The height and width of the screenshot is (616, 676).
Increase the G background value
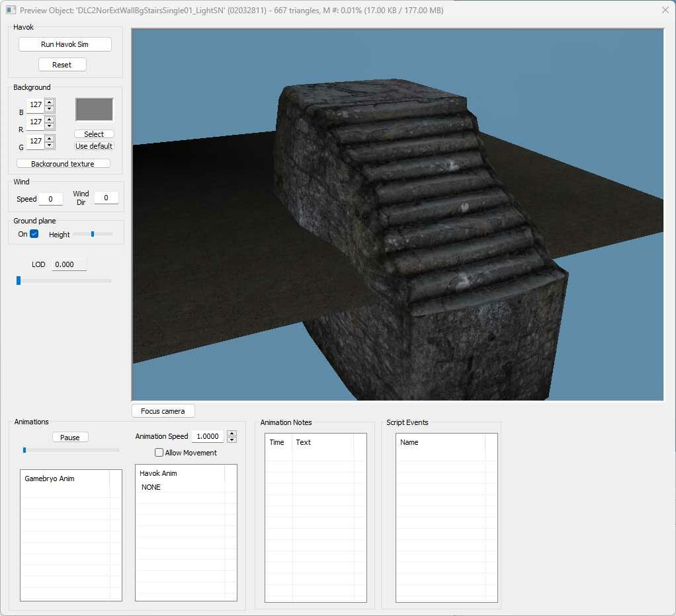(50, 138)
